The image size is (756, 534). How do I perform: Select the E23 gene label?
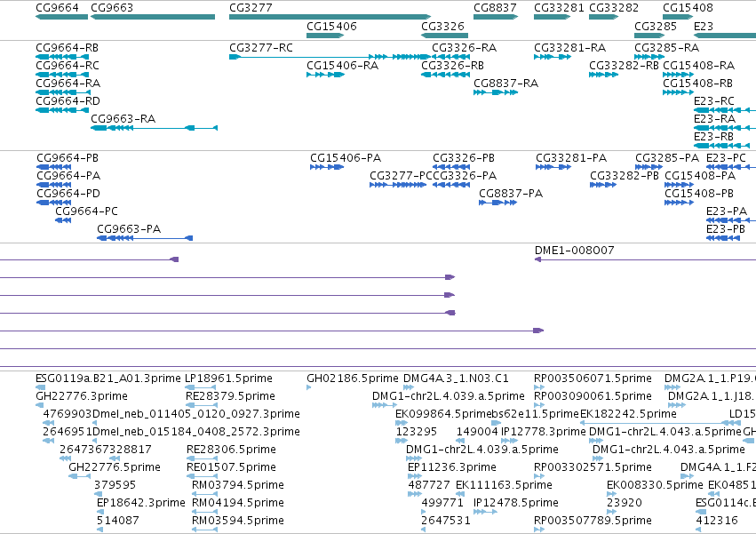pyautogui.click(x=704, y=26)
